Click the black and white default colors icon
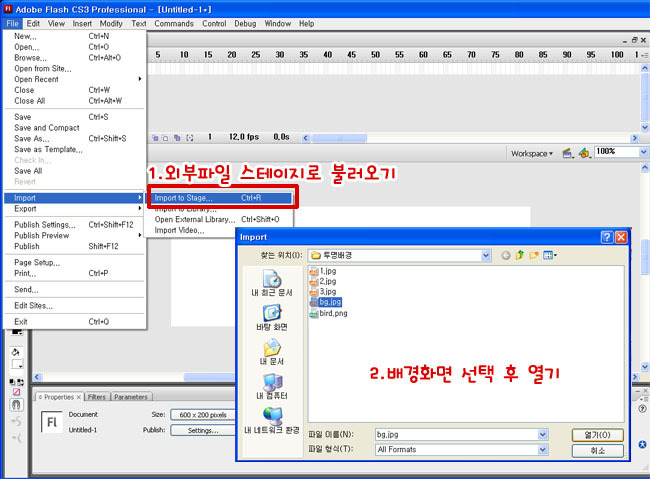The width and height of the screenshot is (650, 479). pos(12,382)
